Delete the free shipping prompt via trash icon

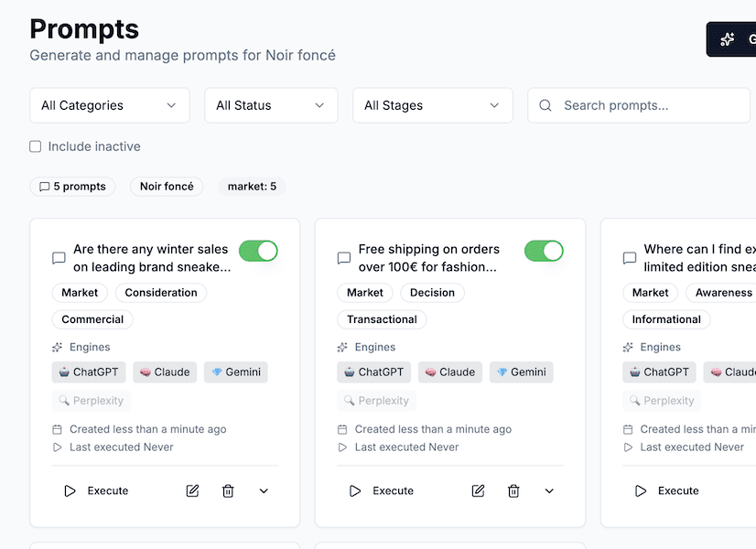click(513, 490)
